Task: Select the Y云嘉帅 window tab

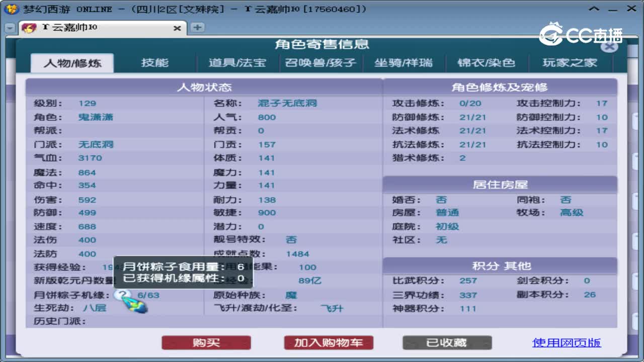Action: (102, 28)
